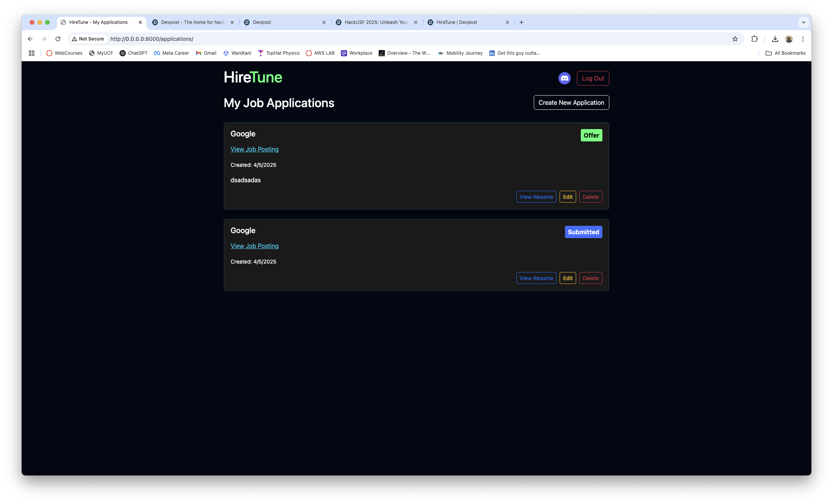833x504 pixels.
Task: Delete the Submitted Google application
Action: click(590, 278)
